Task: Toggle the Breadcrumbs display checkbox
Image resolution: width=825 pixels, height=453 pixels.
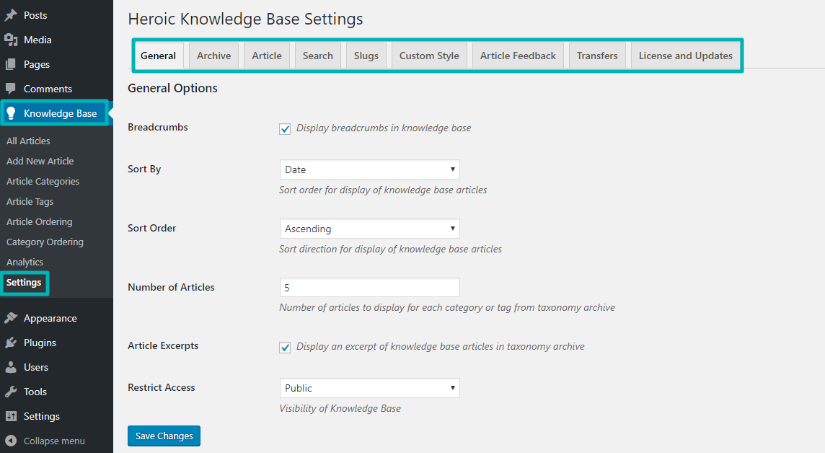Action: pyautogui.click(x=286, y=128)
